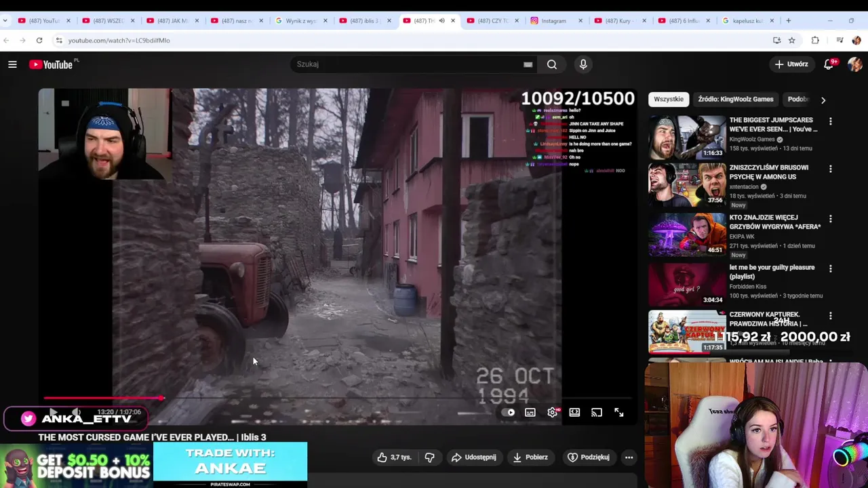This screenshot has height=488, width=868.
Task: Start voice search with the microphone icon
Action: coord(583,64)
